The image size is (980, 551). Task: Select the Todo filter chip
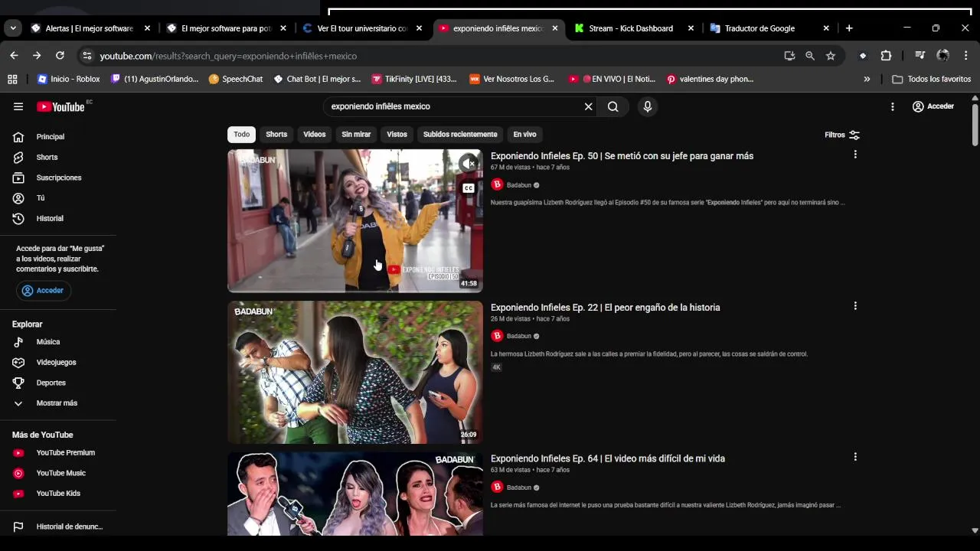pyautogui.click(x=242, y=135)
